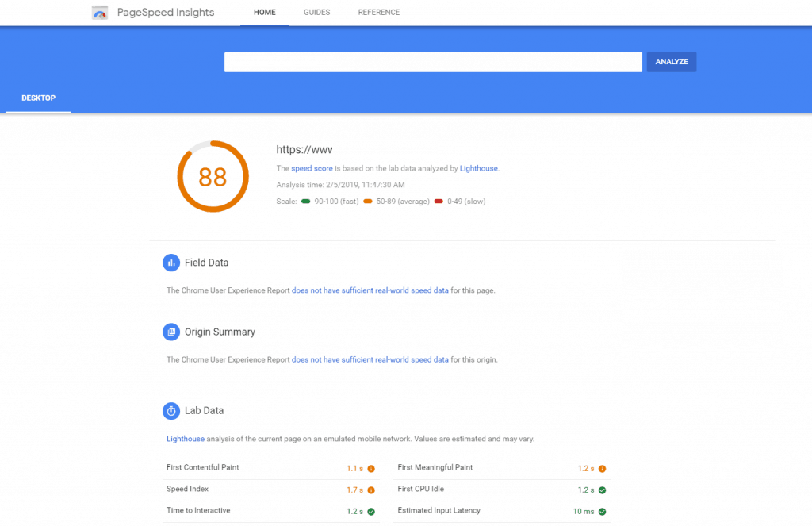Select the Speed Index label
812x526 pixels.
tap(187, 489)
